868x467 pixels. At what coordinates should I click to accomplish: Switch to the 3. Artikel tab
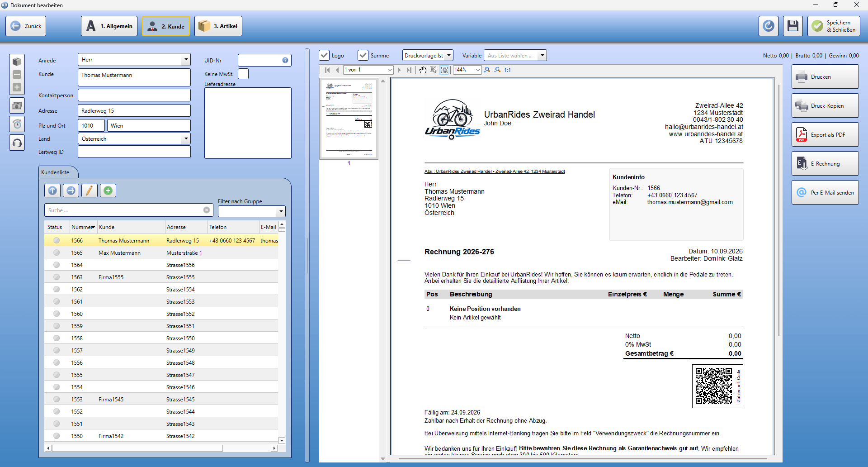tap(218, 26)
